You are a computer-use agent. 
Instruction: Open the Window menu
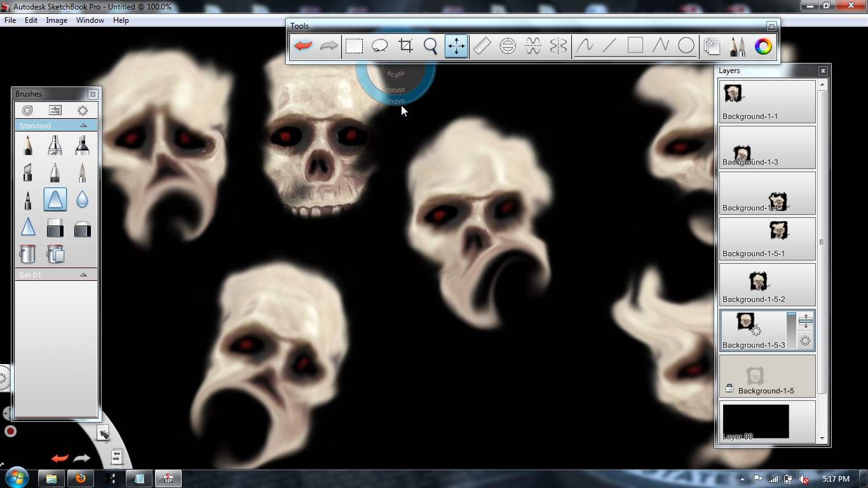pyautogui.click(x=90, y=20)
